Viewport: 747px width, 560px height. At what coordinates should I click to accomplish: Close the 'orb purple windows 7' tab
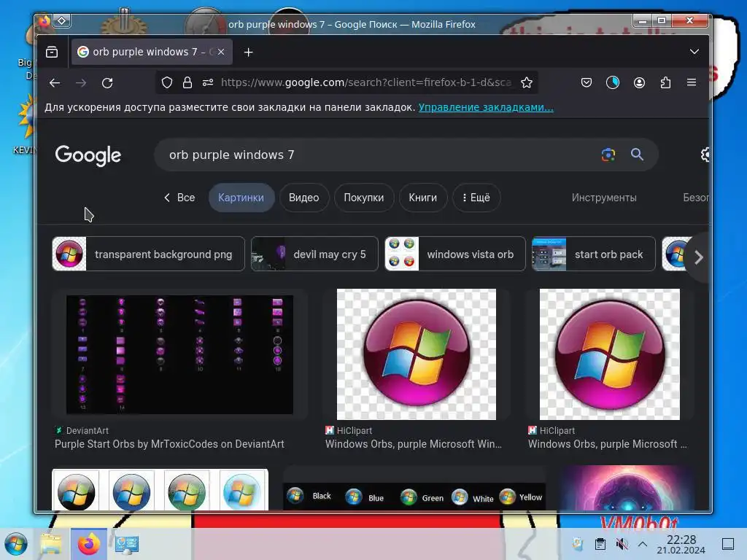(x=221, y=52)
